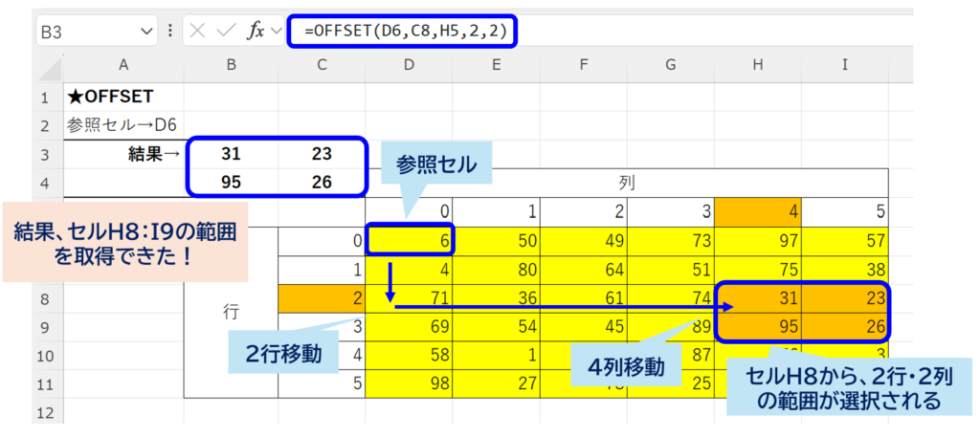Select cell I7 with value 38
980x437 pixels.
coord(845,270)
